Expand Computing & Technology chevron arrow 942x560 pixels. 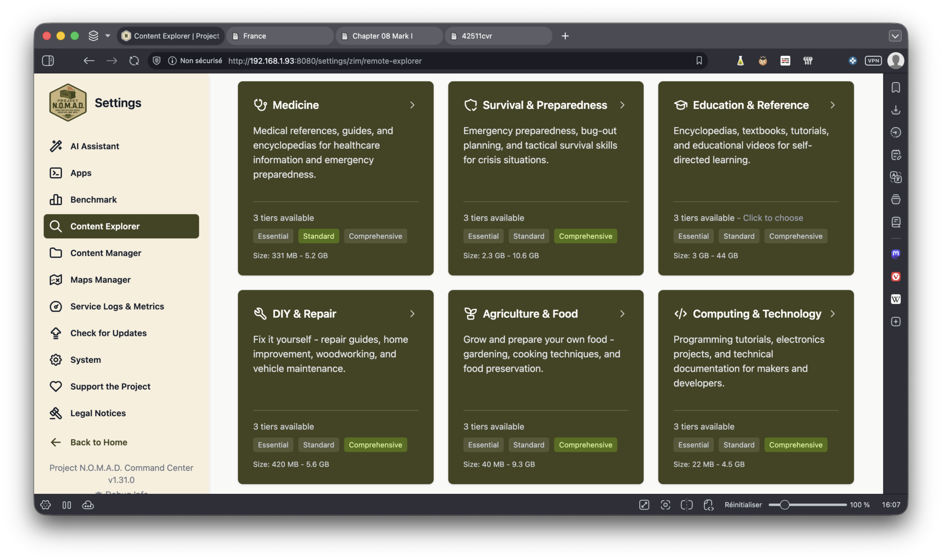click(x=832, y=314)
